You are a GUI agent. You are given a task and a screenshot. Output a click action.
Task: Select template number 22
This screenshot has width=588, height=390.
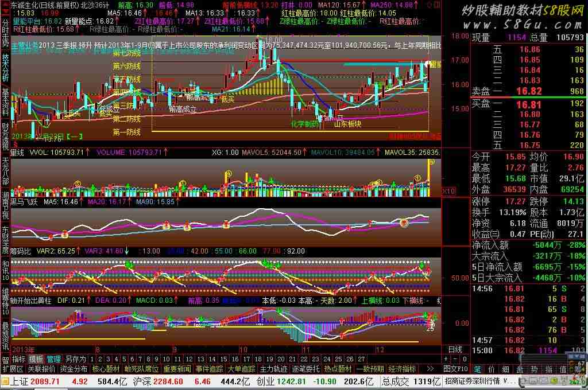tap(304, 359)
